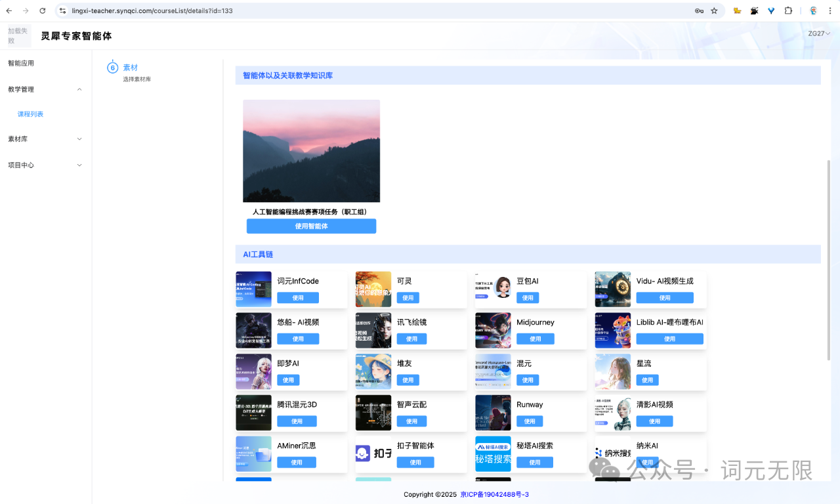This screenshot has width=840, height=504.
Task: Use the 堆友 tool
Action: [x=408, y=380]
